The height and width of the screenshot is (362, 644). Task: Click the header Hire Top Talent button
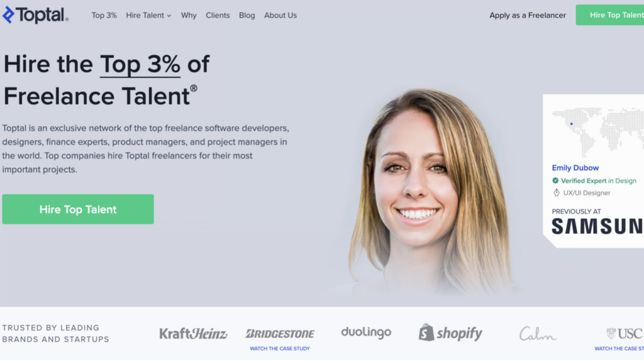pyautogui.click(x=610, y=15)
